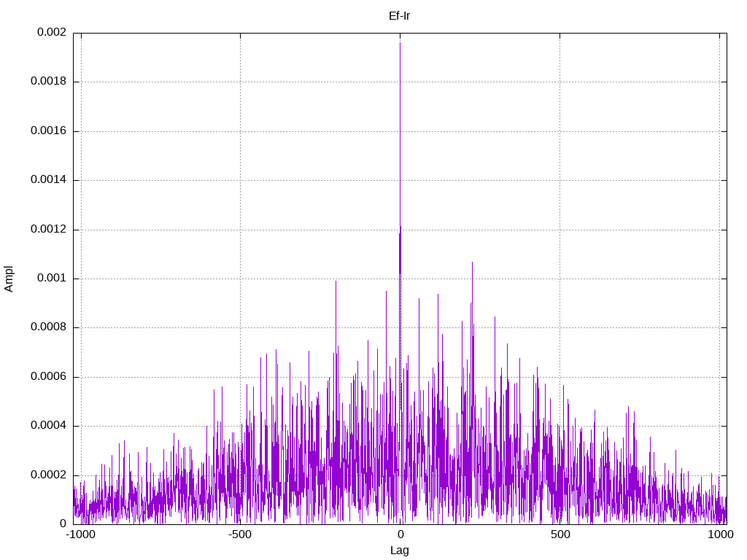
Task: Click the 0.002 y-axis tick label
Action: tap(52, 32)
